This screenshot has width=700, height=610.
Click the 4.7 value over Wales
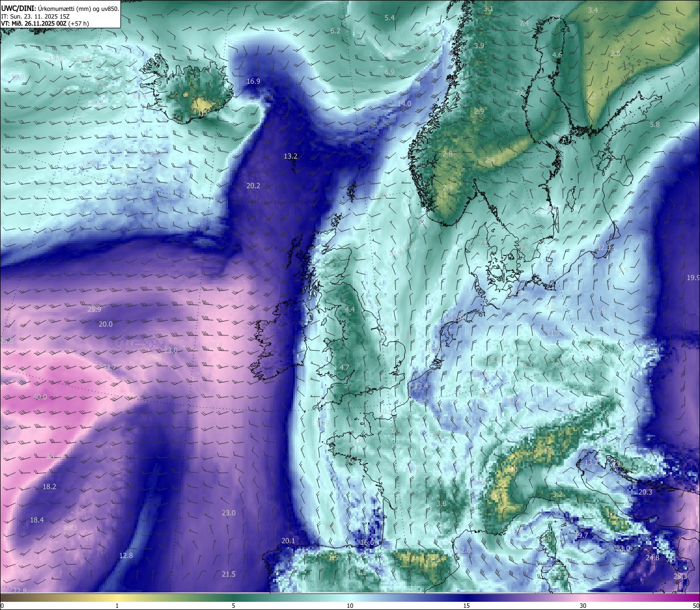(344, 367)
